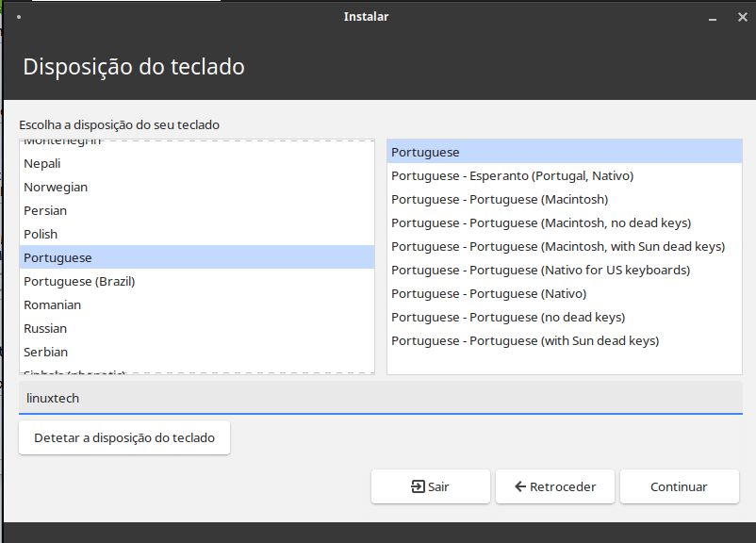Pick Serbian in the language list
This screenshot has width=756, height=543.
(x=46, y=352)
